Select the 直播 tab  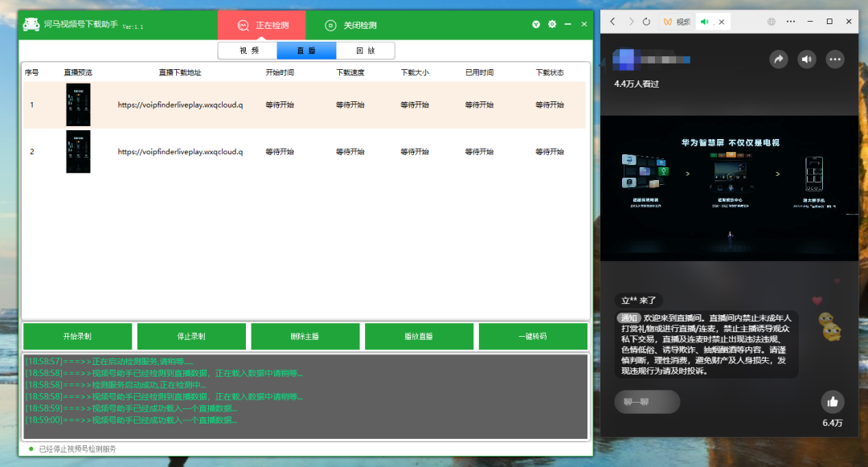(x=306, y=51)
